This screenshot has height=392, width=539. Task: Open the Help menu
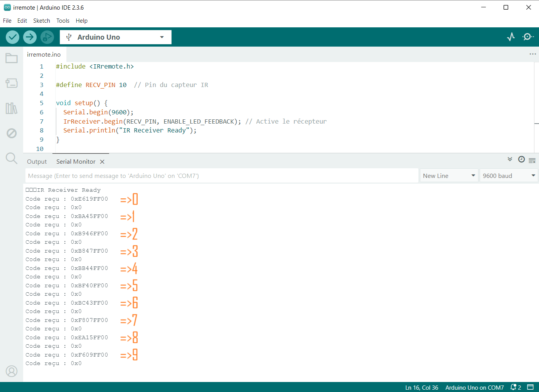(81, 21)
